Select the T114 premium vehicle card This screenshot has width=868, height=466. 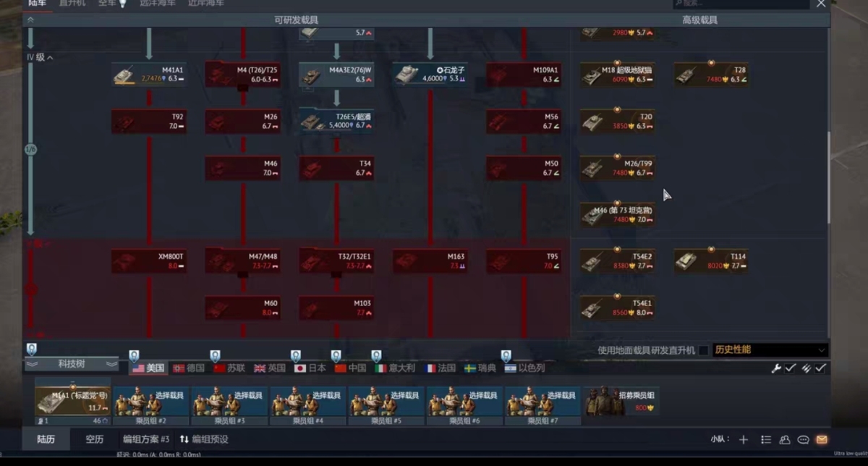(711, 261)
